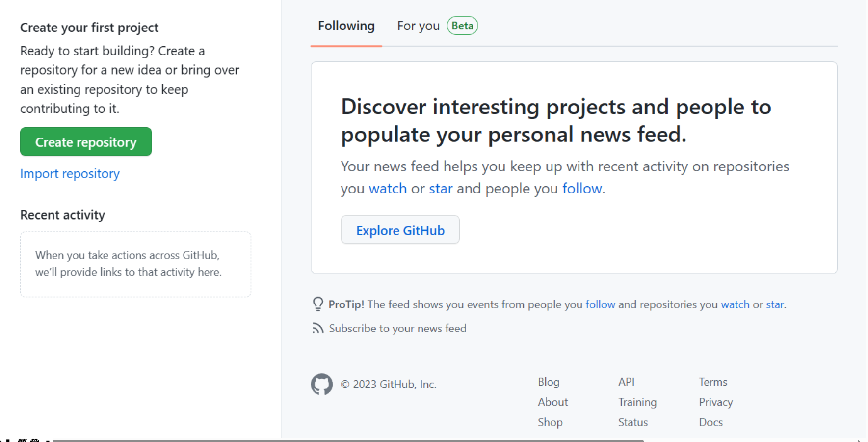Click the RSS feed icon

coord(318,328)
